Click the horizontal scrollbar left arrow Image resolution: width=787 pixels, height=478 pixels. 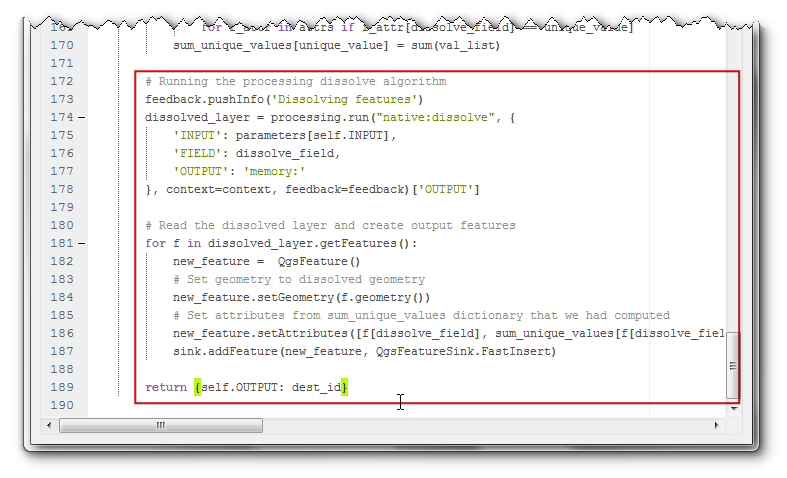(x=49, y=425)
